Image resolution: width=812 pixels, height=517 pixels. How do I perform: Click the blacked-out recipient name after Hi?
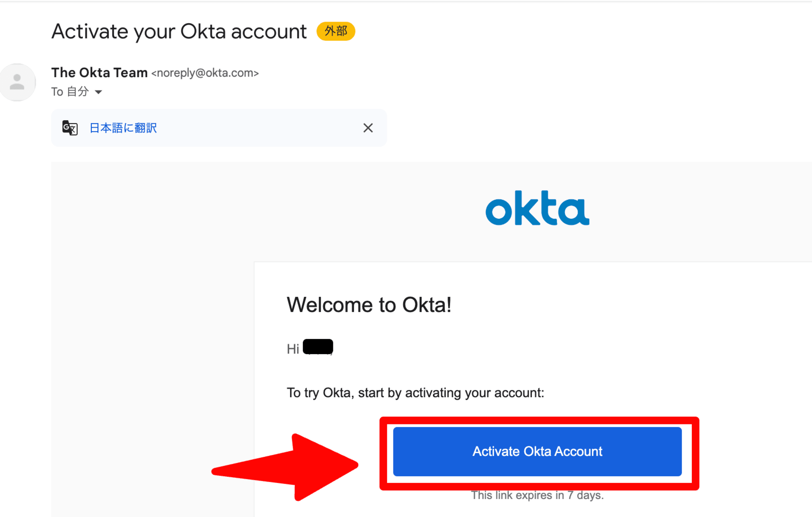(318, 347)
